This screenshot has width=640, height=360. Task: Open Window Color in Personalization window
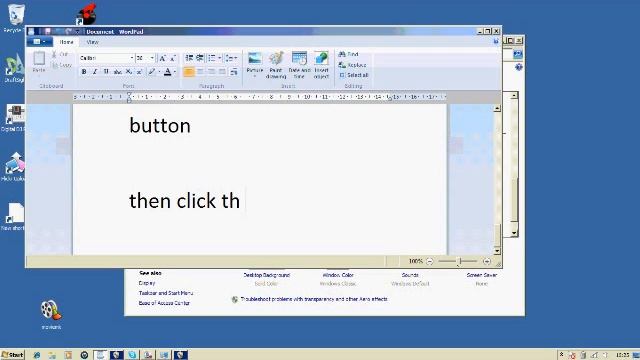tap(338, 275)
